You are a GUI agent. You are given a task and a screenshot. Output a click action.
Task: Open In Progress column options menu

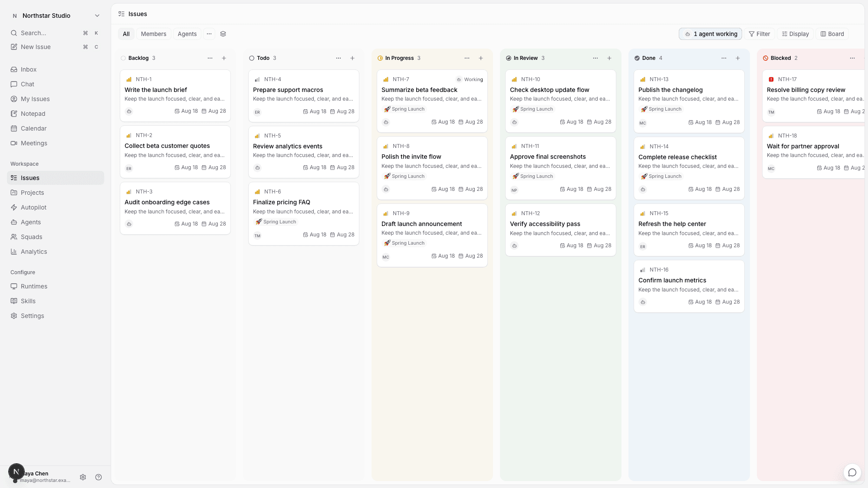[x=467, y=58]
